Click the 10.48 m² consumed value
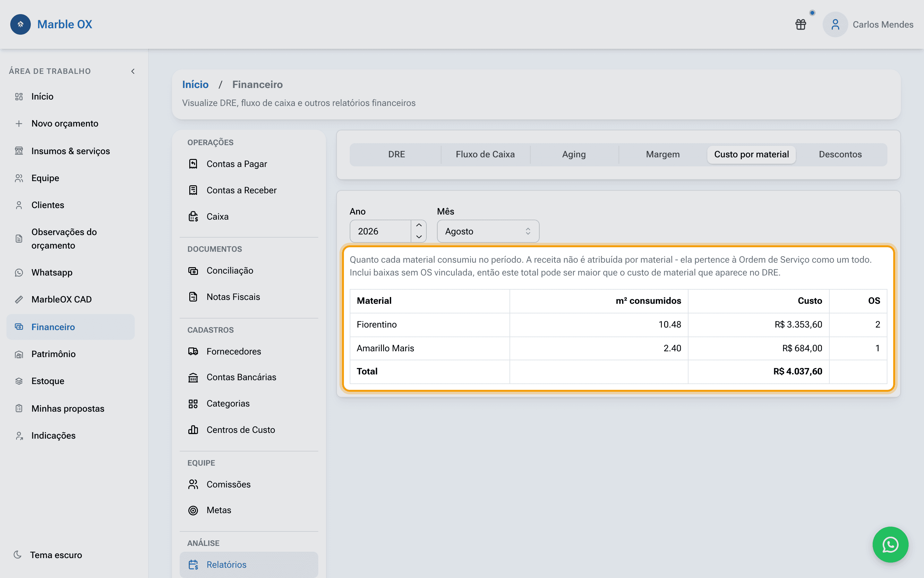924x578 pixels. click(x=670, y=325)
